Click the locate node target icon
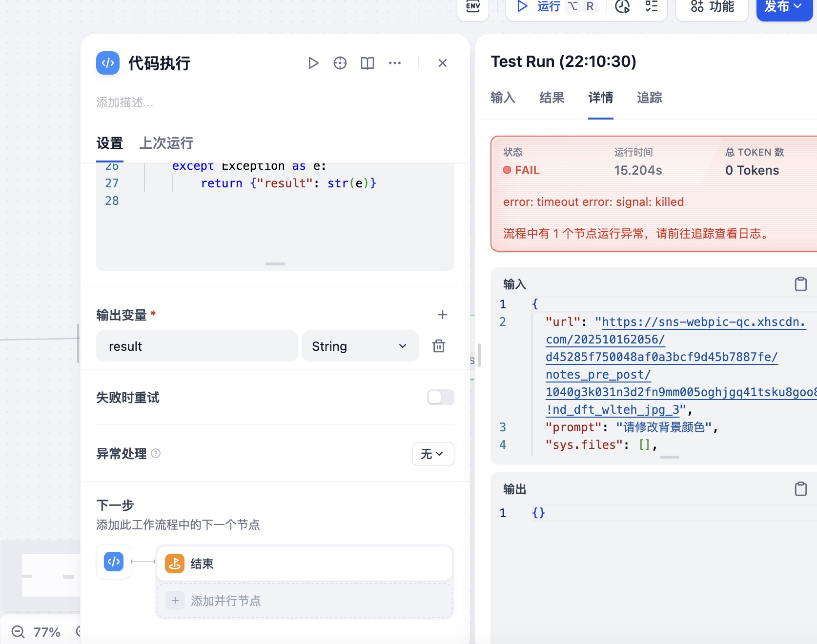 (340, 63)
